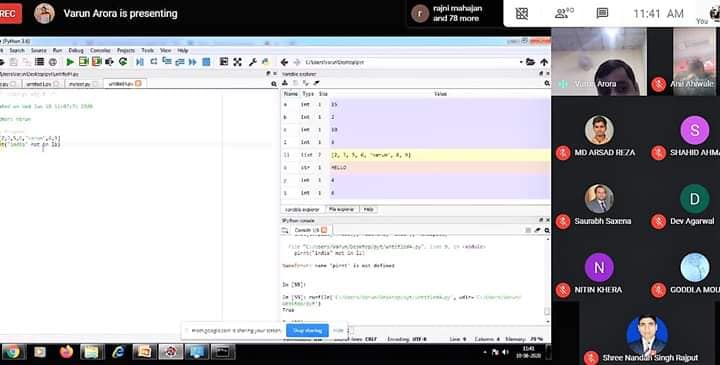Click the Step into function debug icon
Screen dimensions: 720x365
(167, 62)
